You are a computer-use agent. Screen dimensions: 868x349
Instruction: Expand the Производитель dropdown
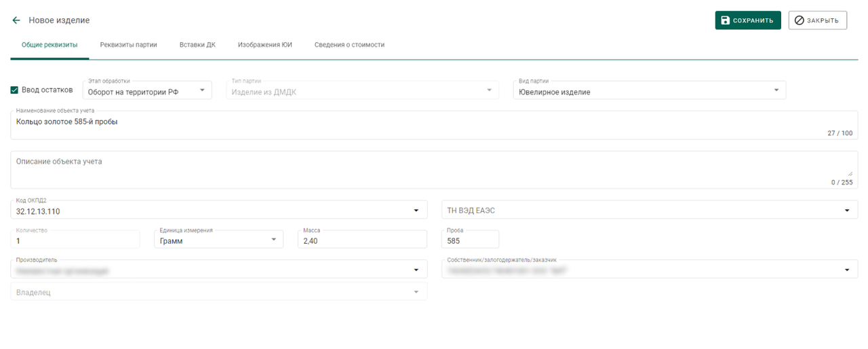pyautogui.click(x=219, y=270)
